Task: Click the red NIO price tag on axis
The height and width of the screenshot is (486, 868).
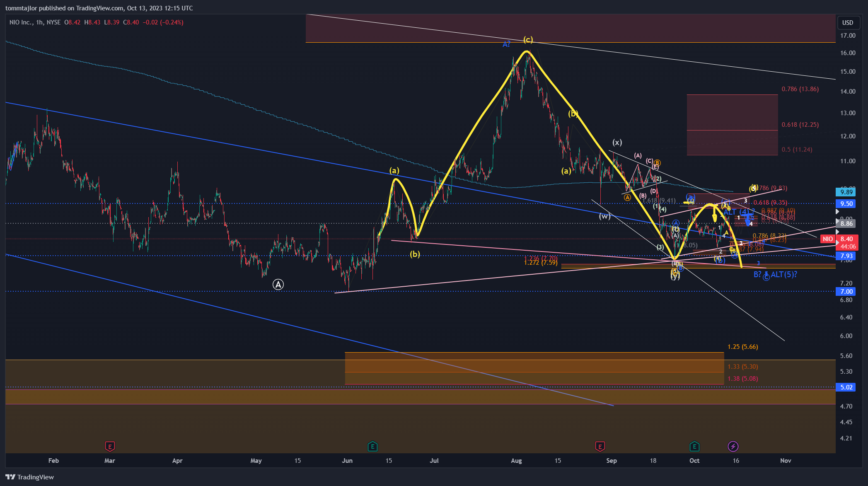Action: (x=828, y=239)
